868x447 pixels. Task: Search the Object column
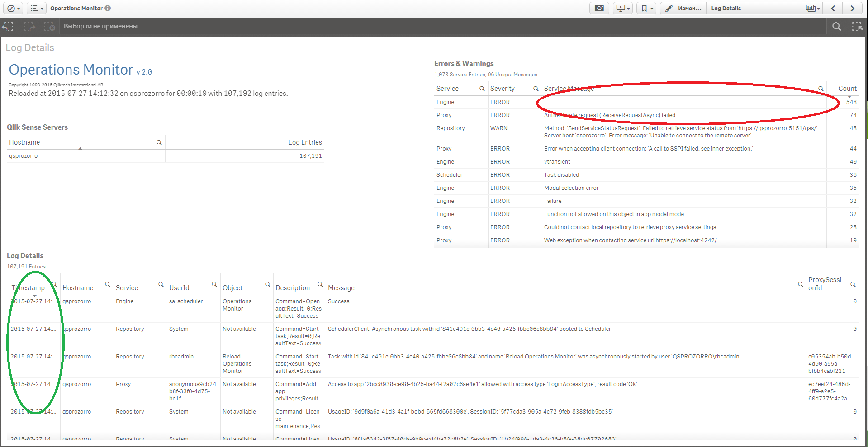[268, 285]
